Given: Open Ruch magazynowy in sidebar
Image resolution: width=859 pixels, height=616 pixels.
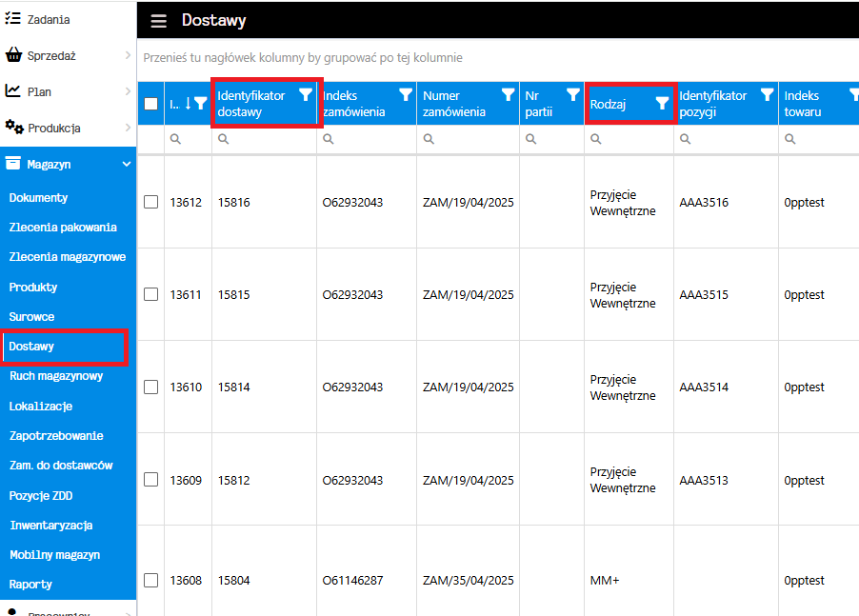Looking at the screenshot, I should [55, 376].
